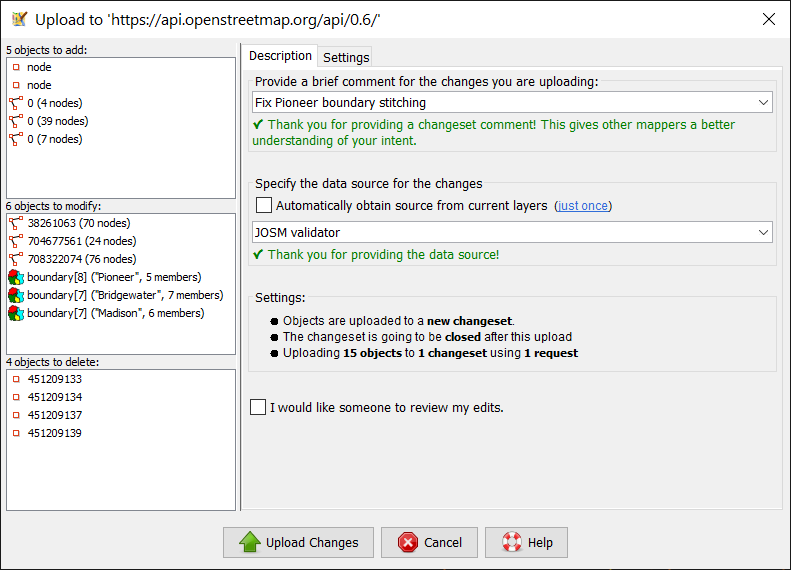Open the changeset comment dropdown
Viewport: 791px width, 570px height.
coord(764,102)
